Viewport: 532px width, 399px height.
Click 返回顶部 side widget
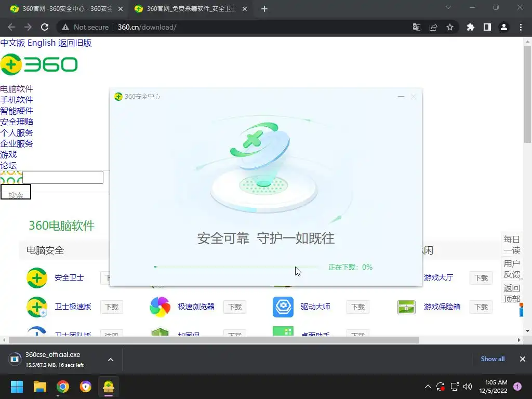click(x=512, y=293)
